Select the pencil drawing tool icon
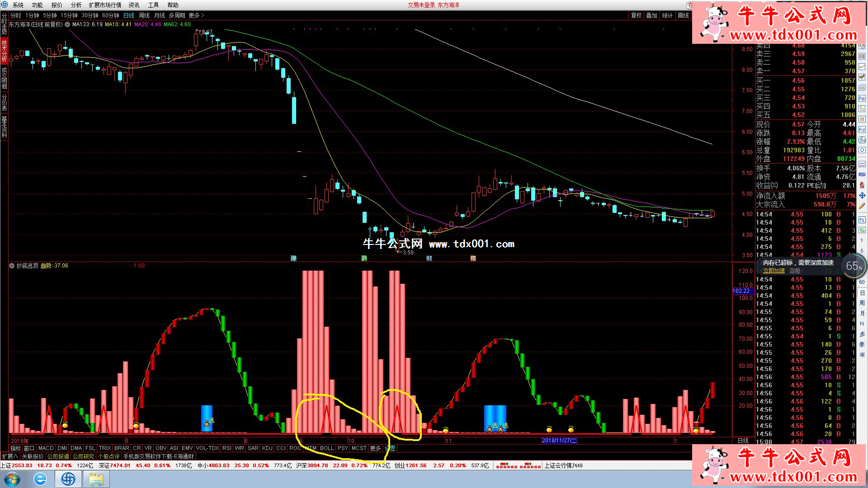 point(862,206)
